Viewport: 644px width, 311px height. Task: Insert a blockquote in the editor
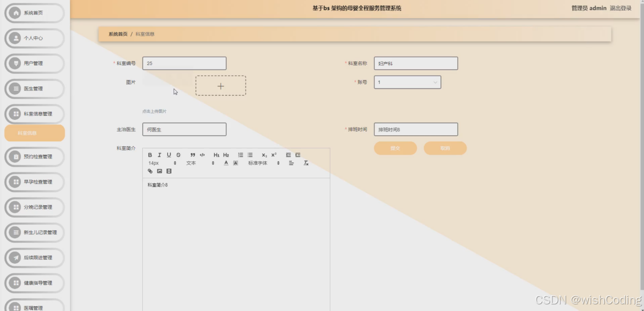(x=193, y=155)
